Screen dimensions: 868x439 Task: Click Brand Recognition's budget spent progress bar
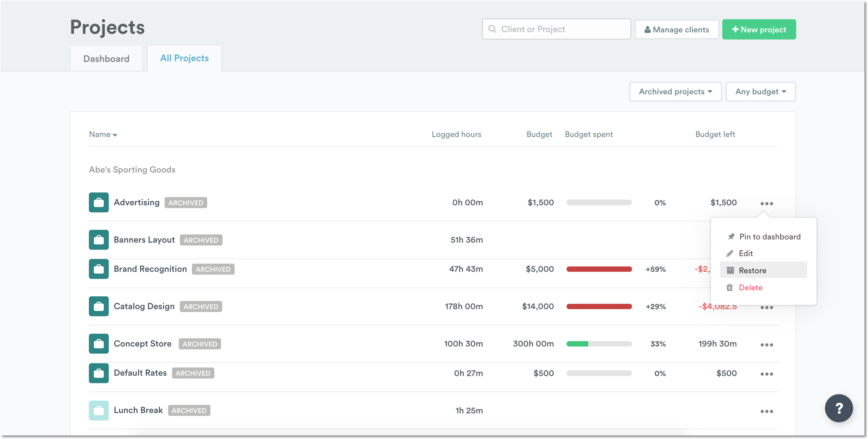tap(599, 269)
